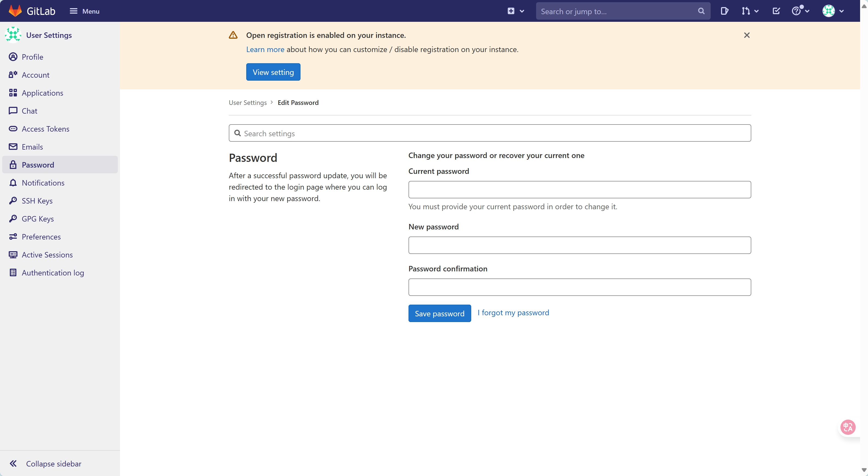Screen dimensions: 868x476
Task: Dismiss the open registration banner
Action: click(747, 35)
